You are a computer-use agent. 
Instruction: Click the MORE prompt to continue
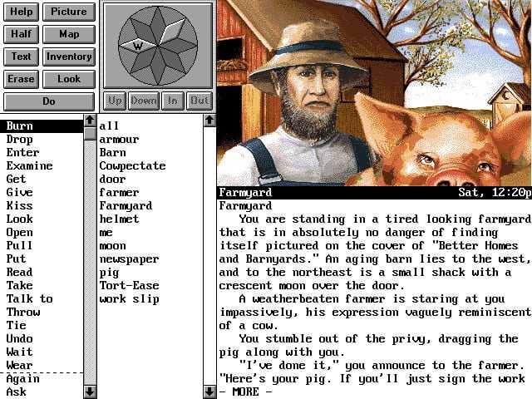tap(246, 392)
